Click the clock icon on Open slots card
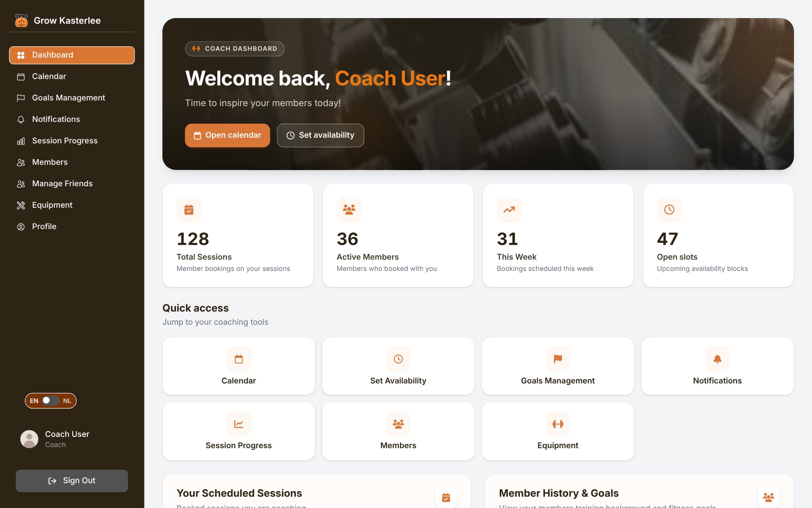 669,210
